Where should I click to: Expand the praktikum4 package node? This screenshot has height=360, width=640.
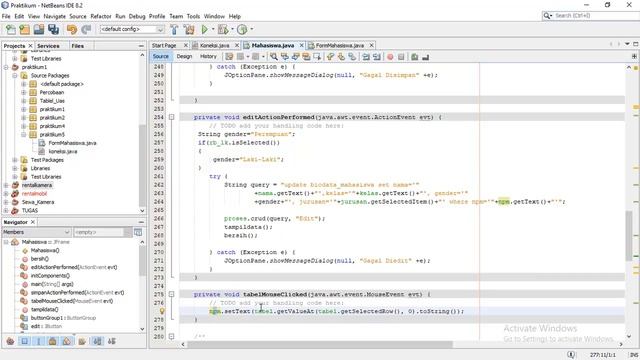pyautogui.click(x=24, y=126)
